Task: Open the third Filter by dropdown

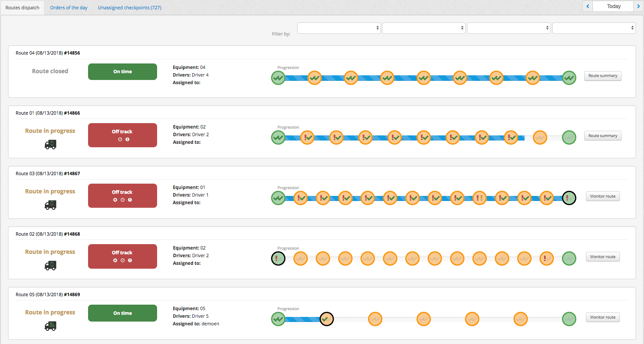Action: click(x=509, y=28)
